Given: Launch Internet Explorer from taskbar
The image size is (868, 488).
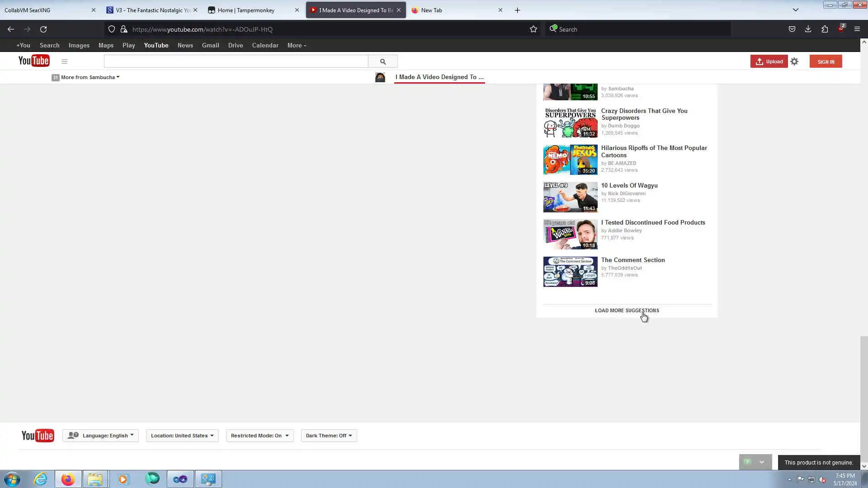Looking at the screenshot, I should click(x=41, y=479).
